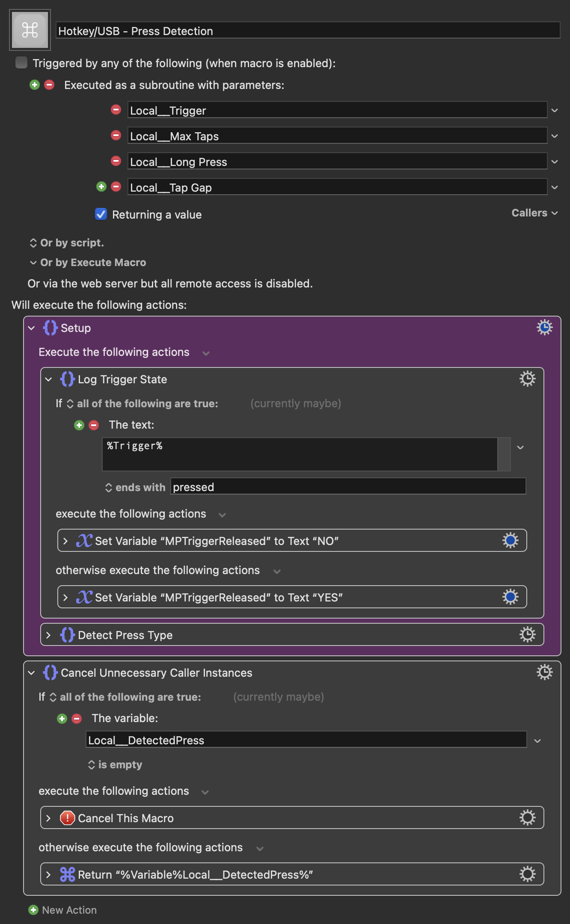This screenshot has width=570, height=924.
Task: Open the Setup group gear menu
Action: coord(544,328)
